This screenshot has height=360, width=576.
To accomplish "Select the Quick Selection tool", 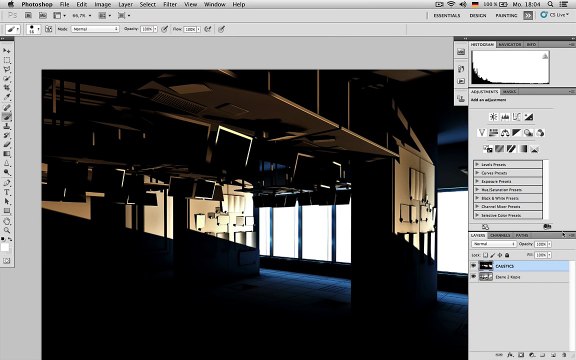I will tap(7, 79).
